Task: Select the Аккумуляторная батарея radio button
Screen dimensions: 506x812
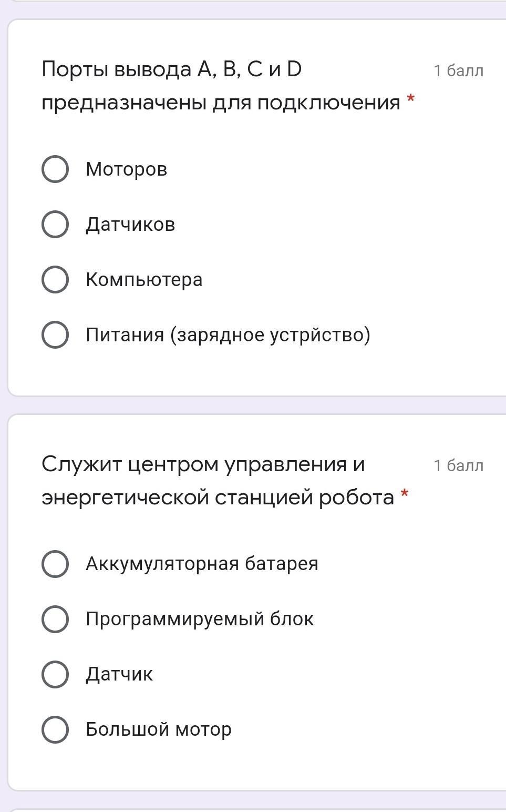Action: pyautogui.click(x=55, y=564)
